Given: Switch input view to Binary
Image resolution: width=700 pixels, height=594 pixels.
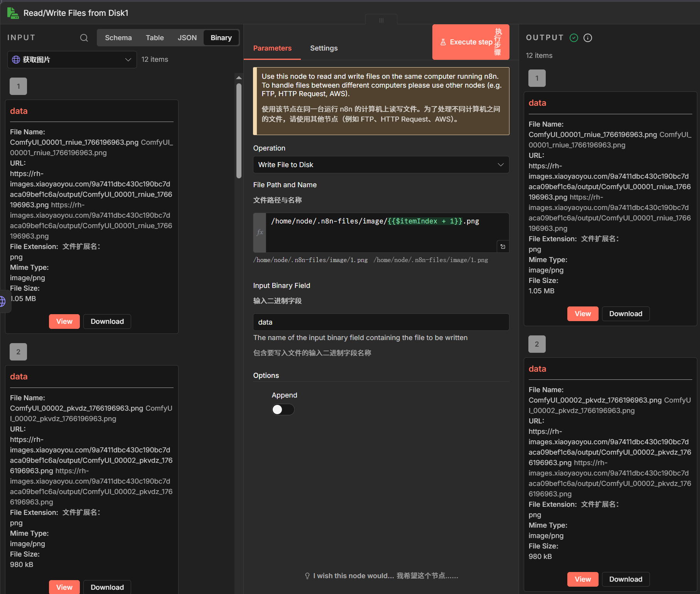Looking at the screenshot, I should (221, 38).
